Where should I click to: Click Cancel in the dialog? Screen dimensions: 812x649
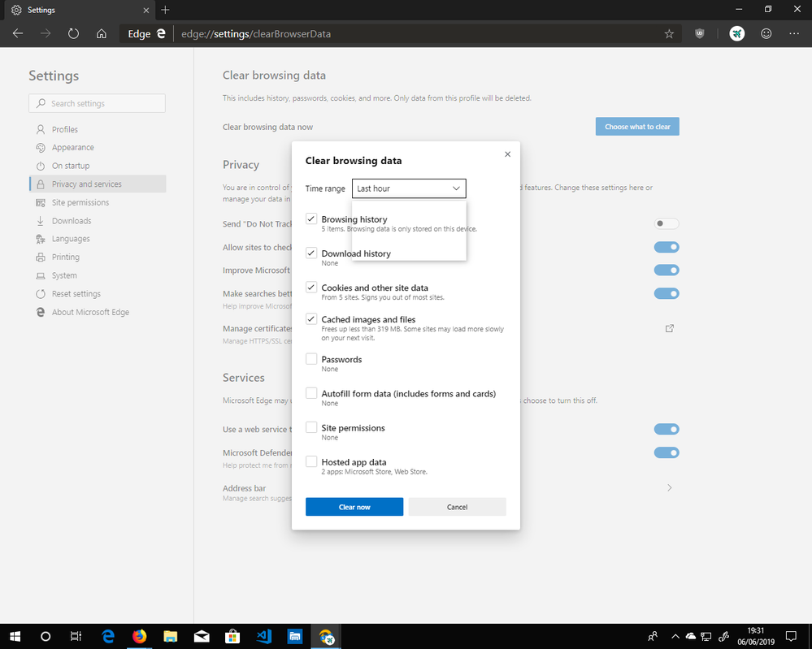coord(458,507)
